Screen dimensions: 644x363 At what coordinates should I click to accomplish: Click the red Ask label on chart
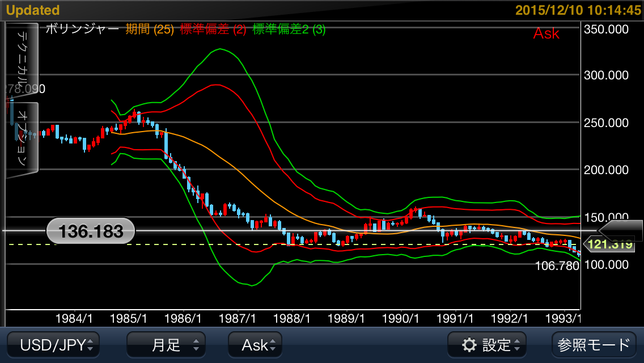546,33
